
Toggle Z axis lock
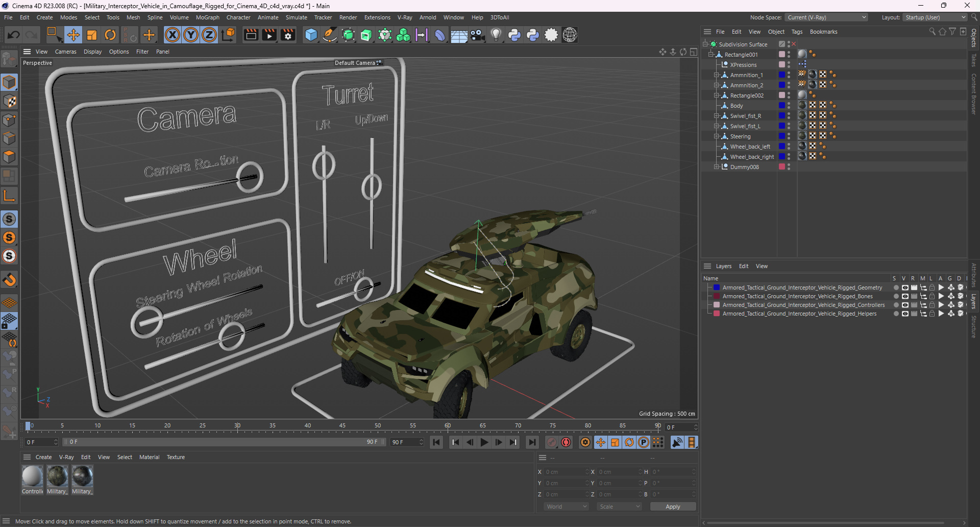point(209,35)
